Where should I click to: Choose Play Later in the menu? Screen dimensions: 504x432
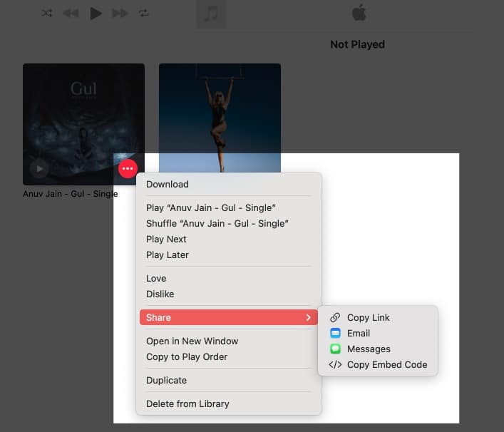(x=229, y=255)
